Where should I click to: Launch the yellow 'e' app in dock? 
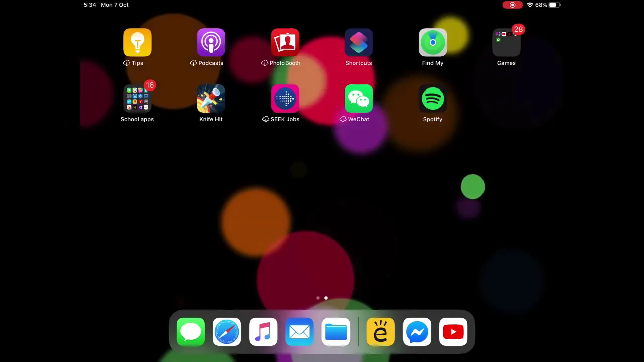point(381,332)
